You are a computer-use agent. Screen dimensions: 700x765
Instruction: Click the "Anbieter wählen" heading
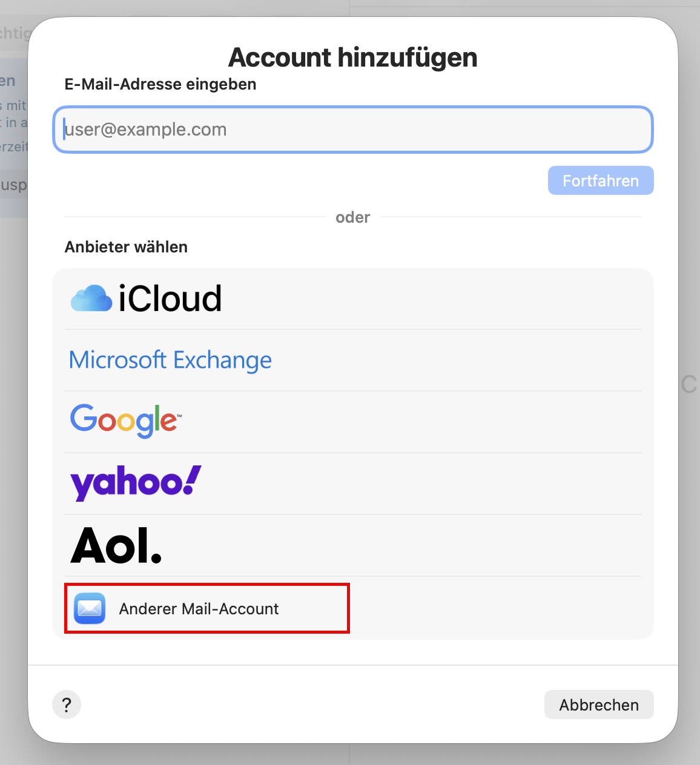[126, 247]
